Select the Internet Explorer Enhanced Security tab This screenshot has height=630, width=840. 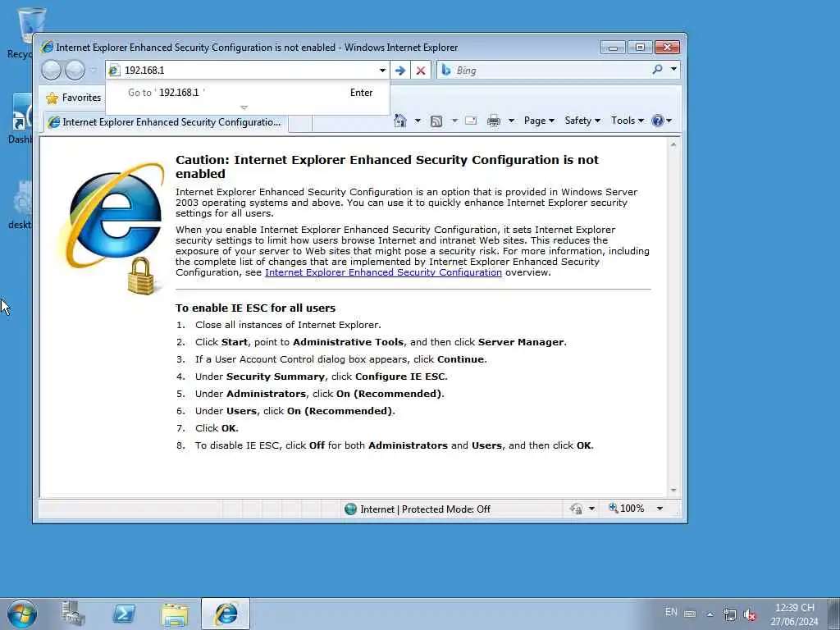tap(166, 122)
